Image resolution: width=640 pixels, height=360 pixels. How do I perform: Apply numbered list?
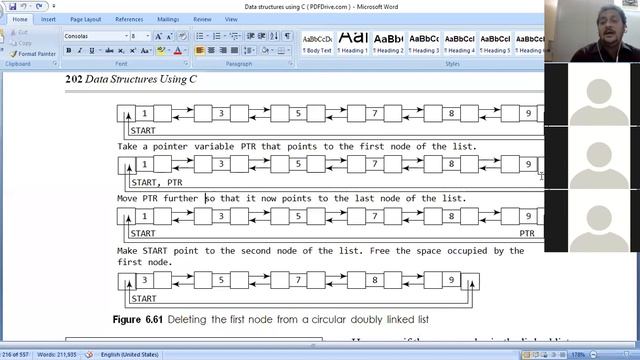(x=217, y=36)
